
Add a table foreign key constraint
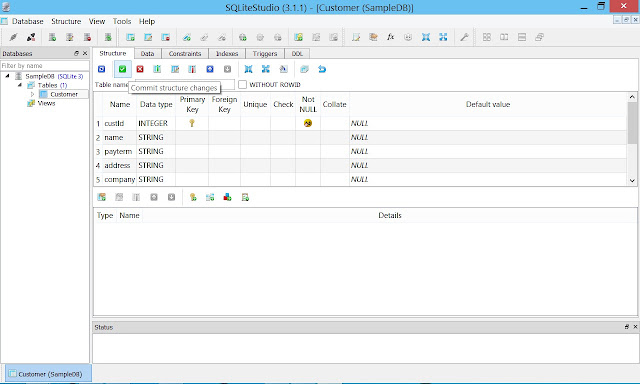(x=210, y=198)
